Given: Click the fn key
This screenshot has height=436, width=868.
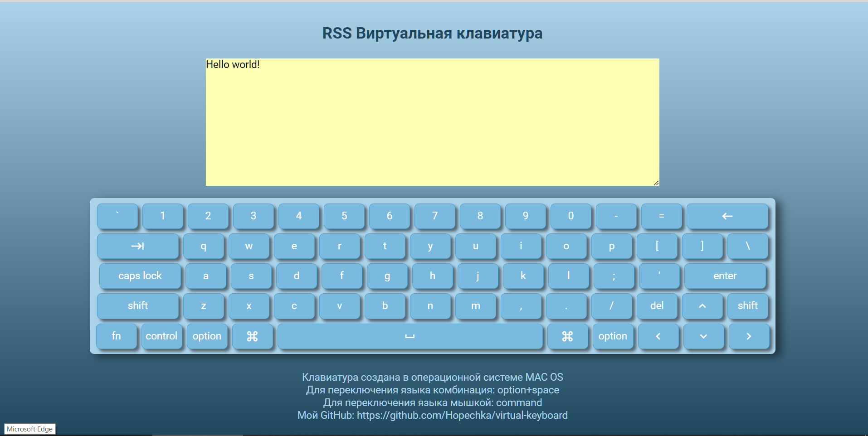Looking at the screenshot, I should [116, 336].
